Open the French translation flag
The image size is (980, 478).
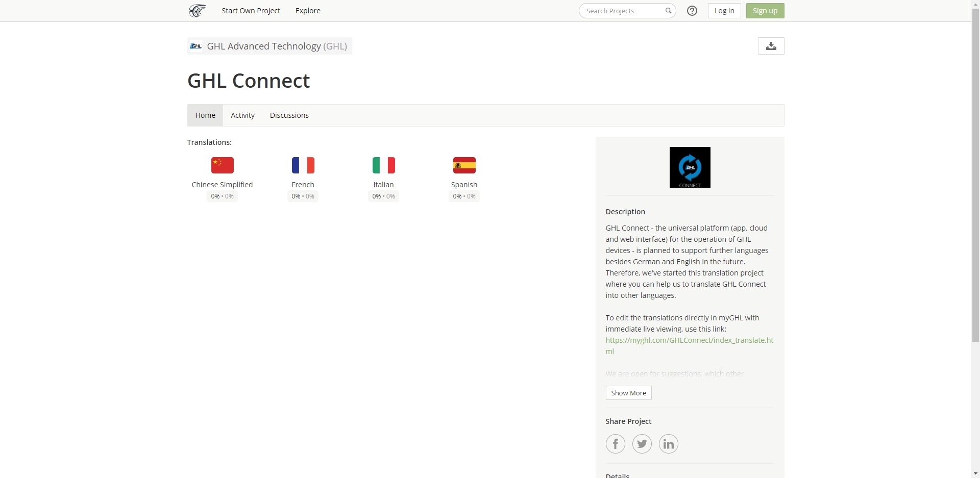click(303, 165)
